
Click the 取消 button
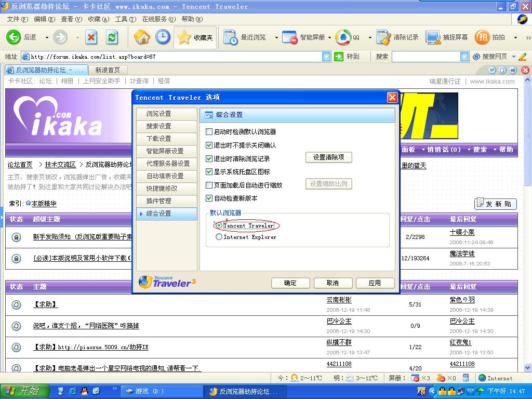(332, 283)
